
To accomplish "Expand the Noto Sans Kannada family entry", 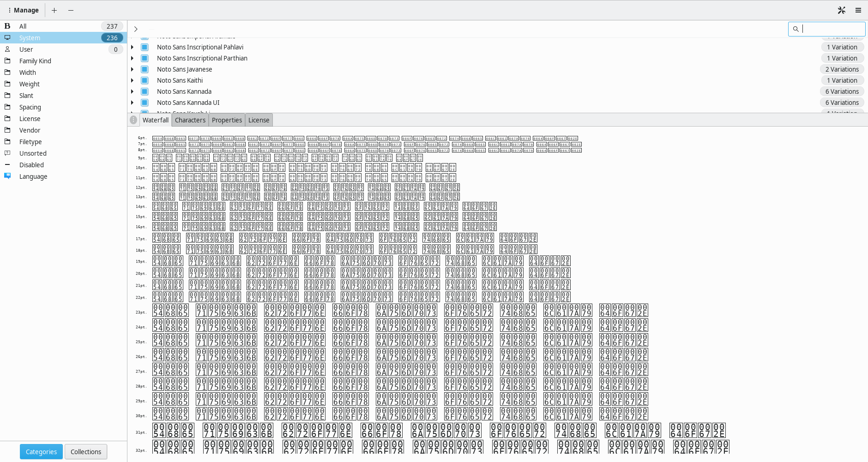I will (133, 91).
